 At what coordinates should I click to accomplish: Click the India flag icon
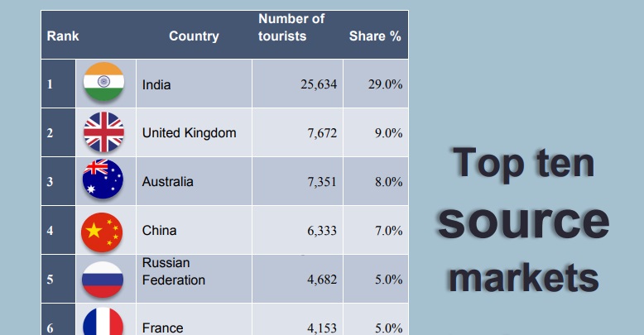103,83
